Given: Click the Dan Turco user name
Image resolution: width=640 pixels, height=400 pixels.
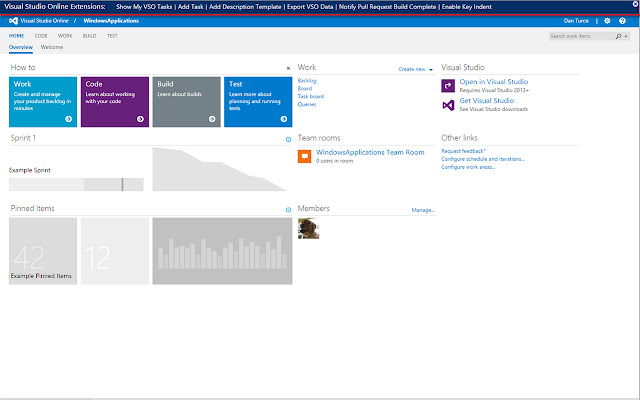Looking at the screenshot, I should tap(576, 21).
